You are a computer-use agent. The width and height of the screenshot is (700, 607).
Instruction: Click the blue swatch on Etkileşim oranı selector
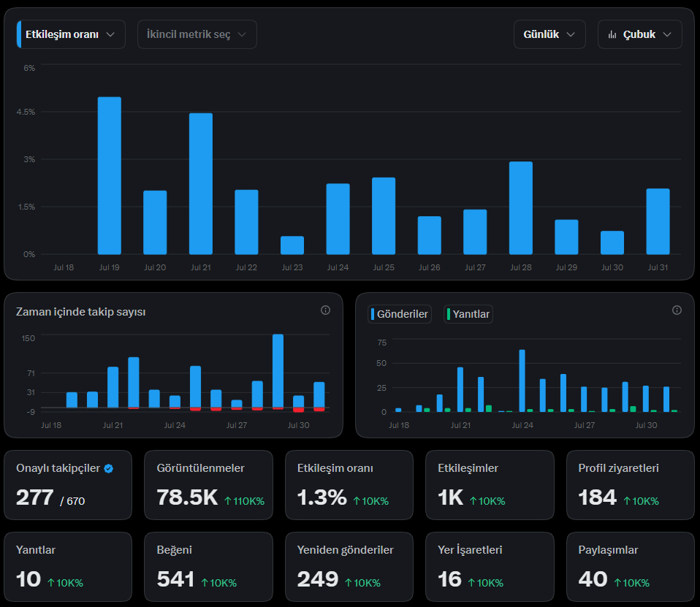click(x=19, y=34)
